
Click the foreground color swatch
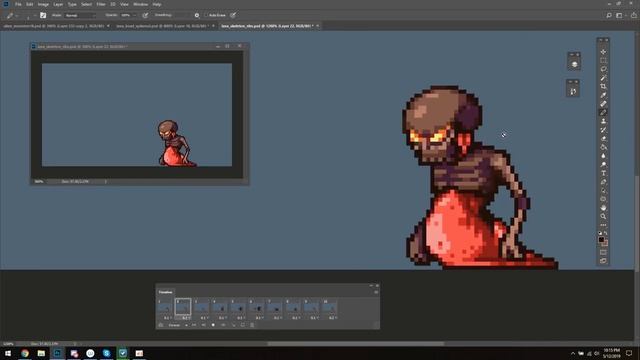coord(601,240)
